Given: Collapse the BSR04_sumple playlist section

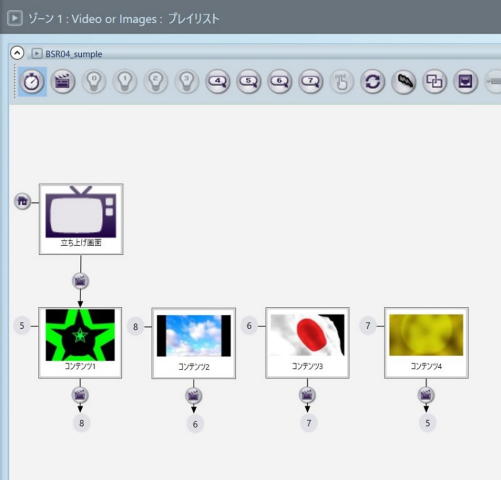Looking at the screenshot, I should [x=17, y=53].
